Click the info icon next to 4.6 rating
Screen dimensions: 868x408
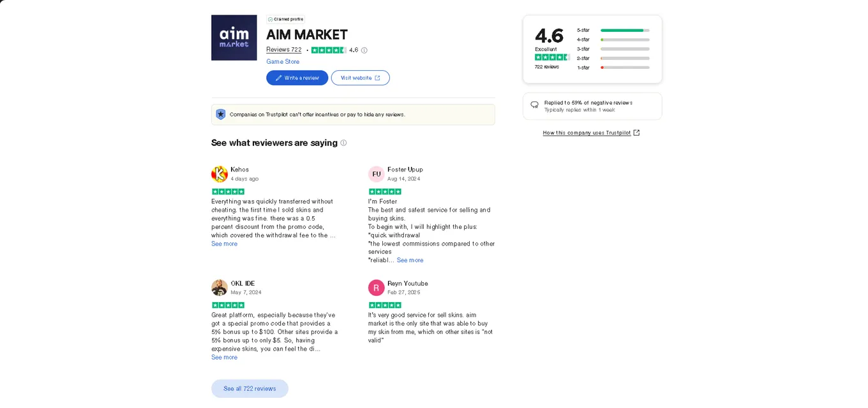point(364,50)
